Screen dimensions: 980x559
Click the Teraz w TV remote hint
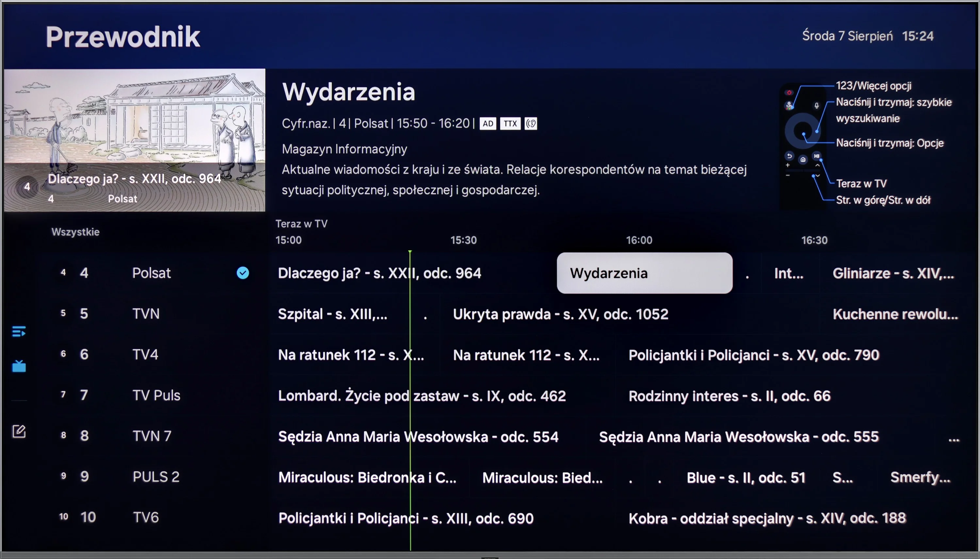(861, 184)
